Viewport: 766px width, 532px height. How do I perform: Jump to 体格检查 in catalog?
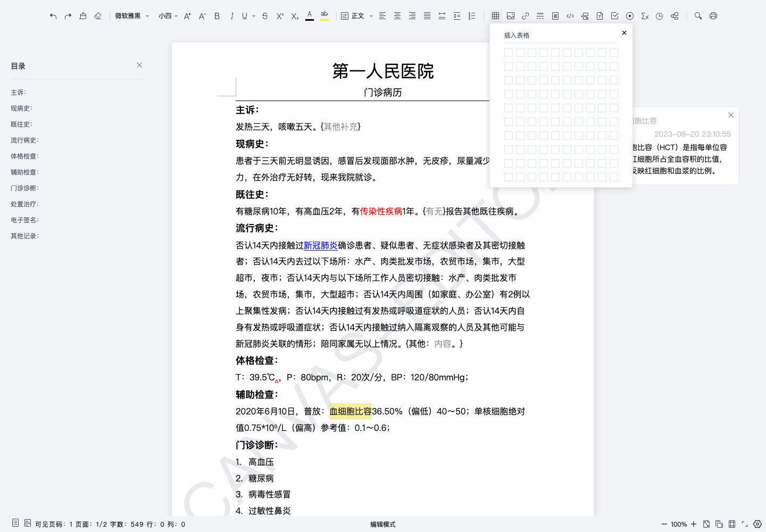coord(25,156)
